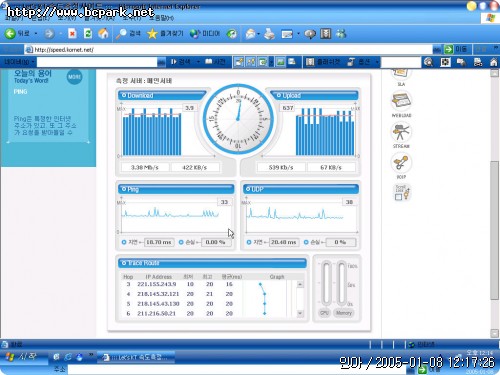Screen dimensions: 500x375
Task: Click the Edit toolbar icon beside the printer
Action: (x=287, y=34)
